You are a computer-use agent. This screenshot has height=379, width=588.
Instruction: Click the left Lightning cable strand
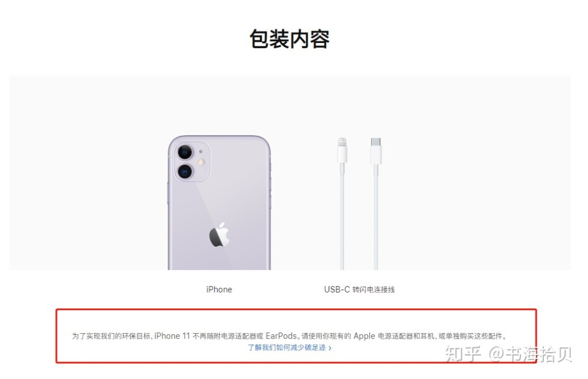tap(342, 217)
